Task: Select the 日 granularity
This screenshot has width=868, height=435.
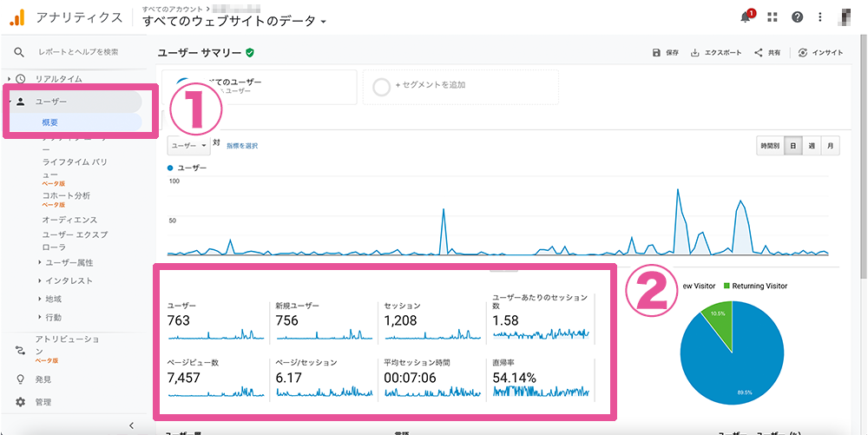Action: pos(792,146)
